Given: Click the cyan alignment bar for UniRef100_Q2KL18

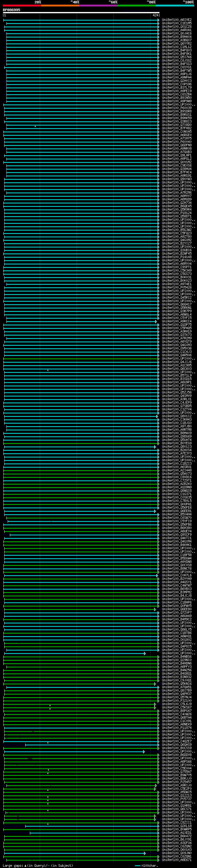Looking at the screenshot, I should 91,826.
